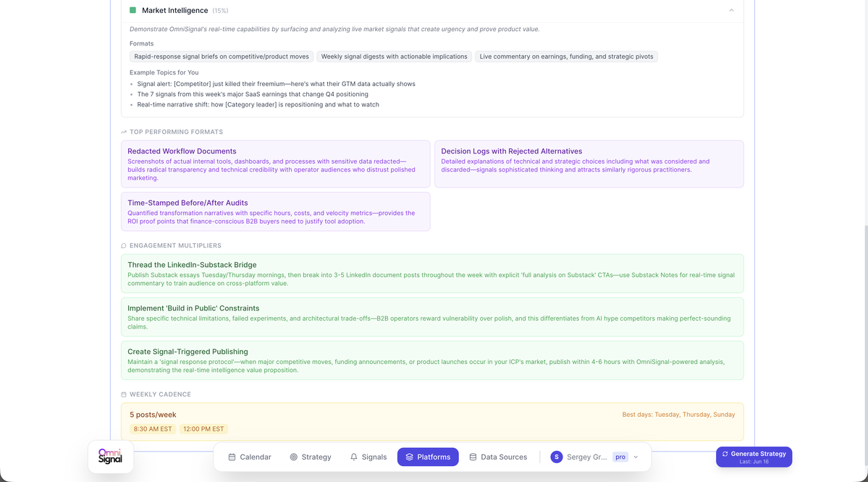Open the Redacted Workflow Documents card

[275, 164]
